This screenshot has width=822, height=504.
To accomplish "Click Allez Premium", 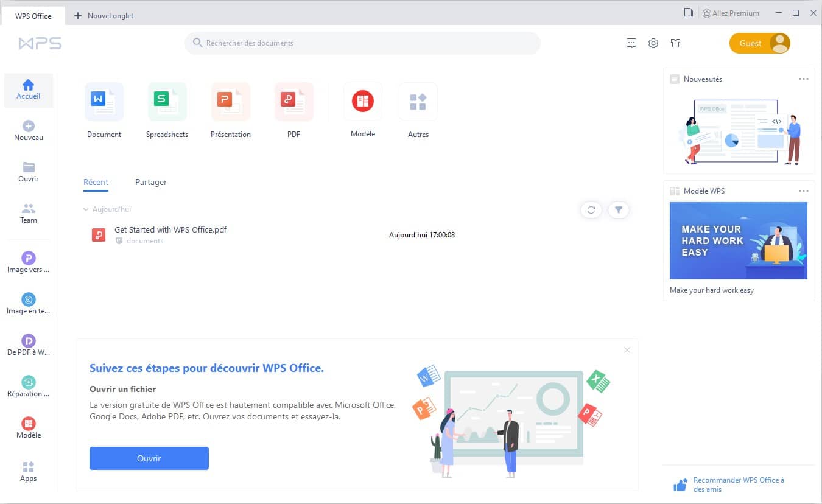I will [731, 13].
